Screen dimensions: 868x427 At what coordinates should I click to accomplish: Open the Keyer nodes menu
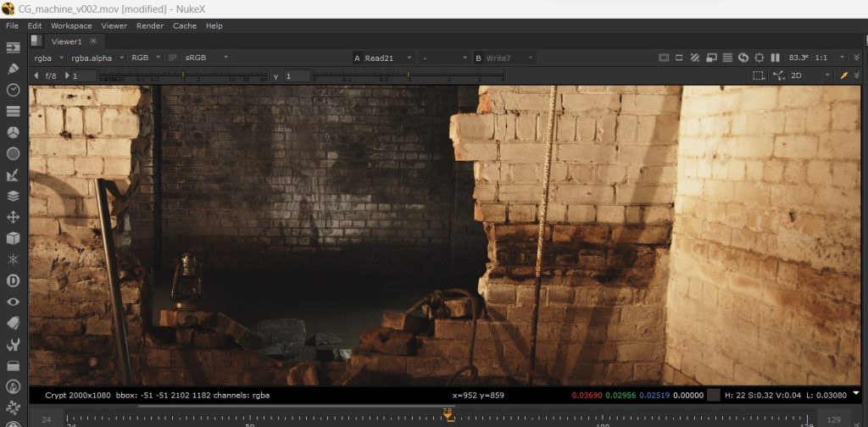pos(13,175)
